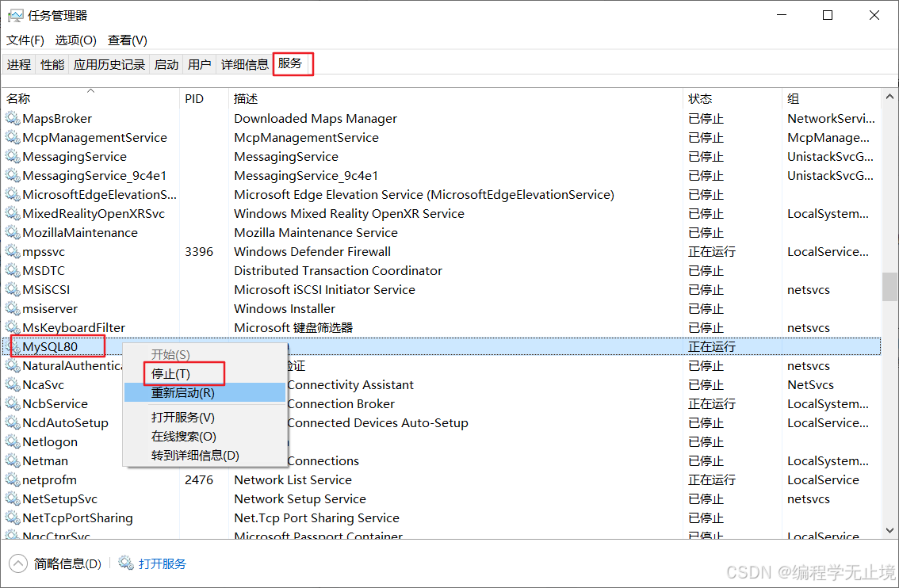Switch to the 启动 tab

(166, 65)
